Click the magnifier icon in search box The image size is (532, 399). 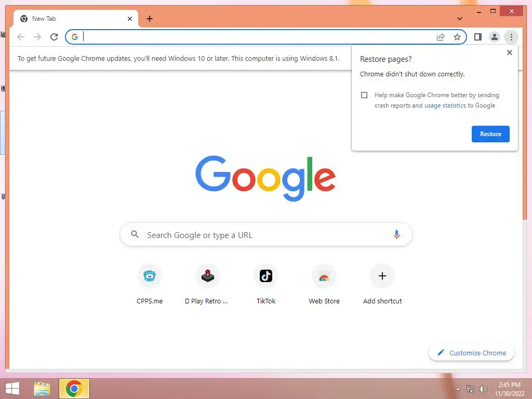[x=135, y=234]
